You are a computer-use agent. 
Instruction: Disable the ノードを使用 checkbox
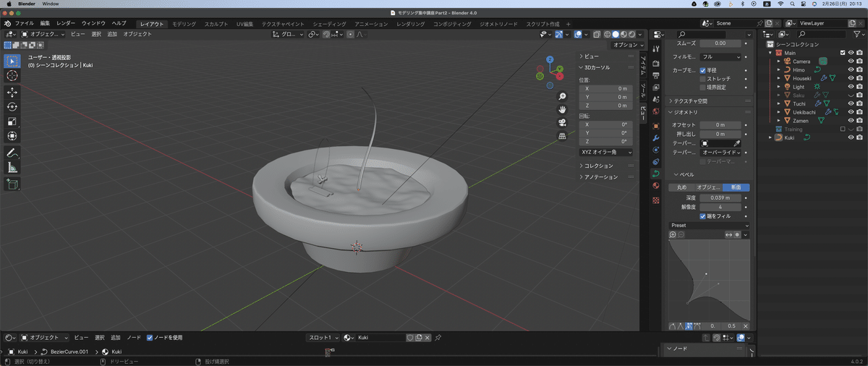click(150, 338)
